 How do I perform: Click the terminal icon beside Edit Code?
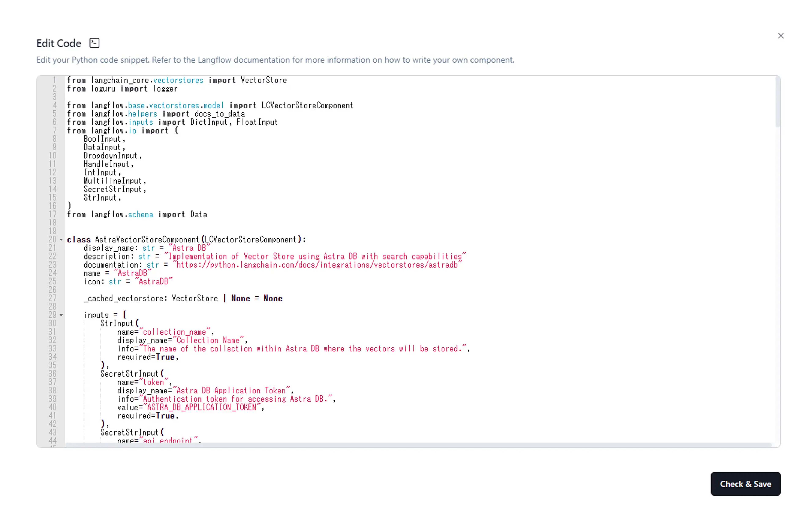(x=94, y=43)
